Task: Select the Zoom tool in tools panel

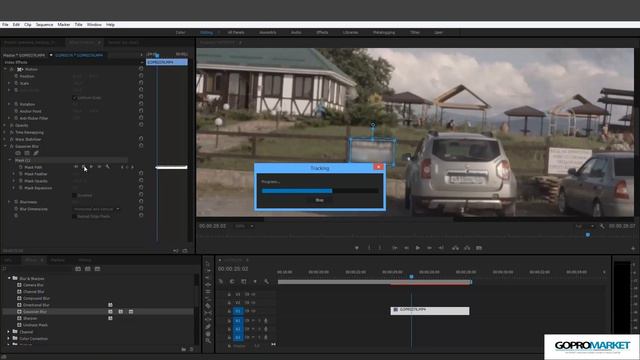Action: point(208,340)
